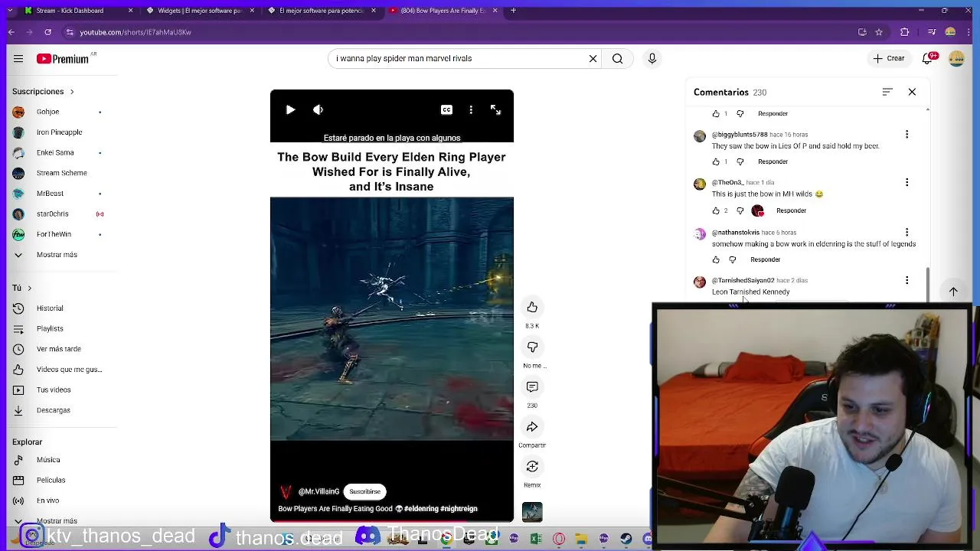Open options for biggyblunts5788's comment
The image size is (980, 551).
click(x=906, y=135)
